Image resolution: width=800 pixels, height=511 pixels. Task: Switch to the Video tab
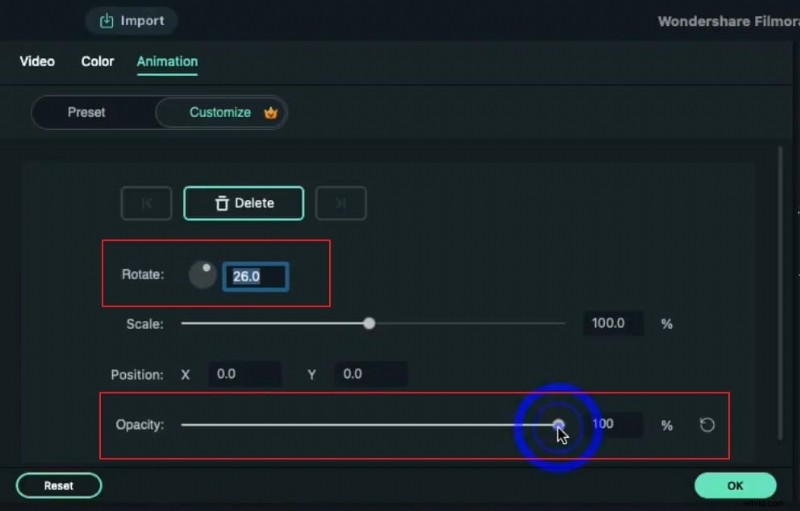pos(37,62)
